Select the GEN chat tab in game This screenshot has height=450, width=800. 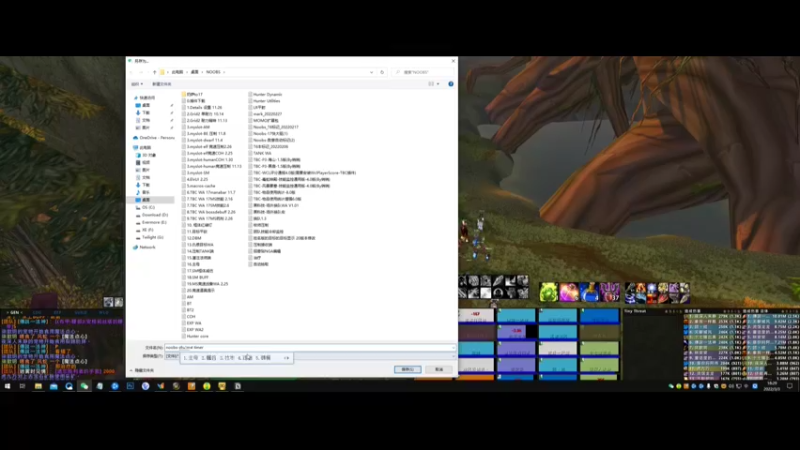[14, 312]
